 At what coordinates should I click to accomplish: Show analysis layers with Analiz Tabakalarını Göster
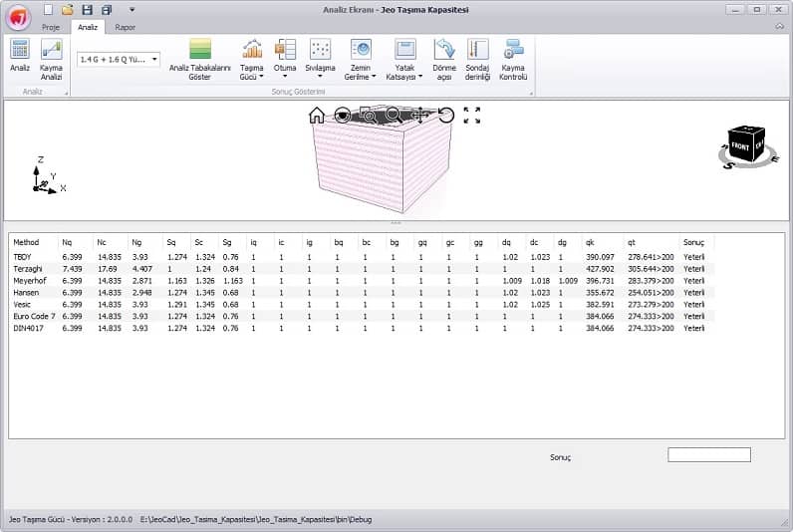(x=200, y=57)
